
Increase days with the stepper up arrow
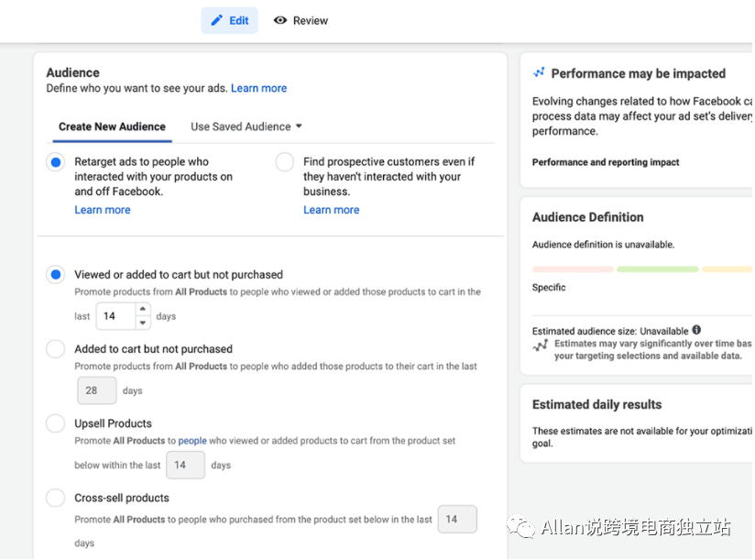[x=142, y=310]
